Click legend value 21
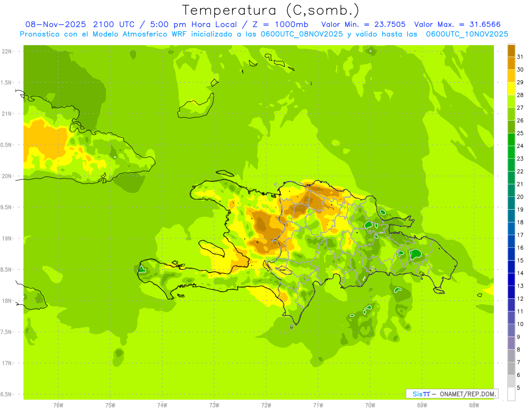Screen dimensions: 532x411 (520, 184)
